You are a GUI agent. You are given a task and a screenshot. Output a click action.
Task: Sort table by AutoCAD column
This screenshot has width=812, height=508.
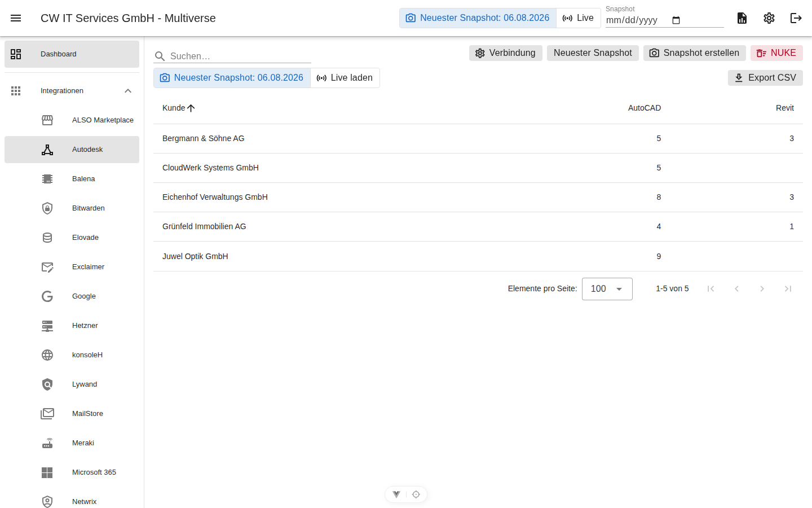pyautogui.click(x=645, y=108)
